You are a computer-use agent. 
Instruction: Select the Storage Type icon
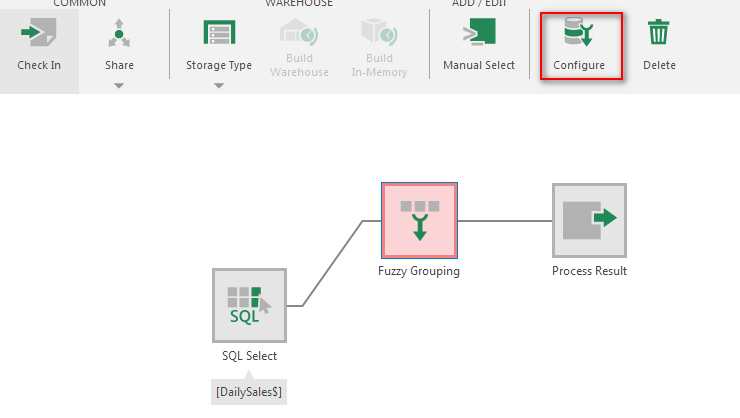219,34
